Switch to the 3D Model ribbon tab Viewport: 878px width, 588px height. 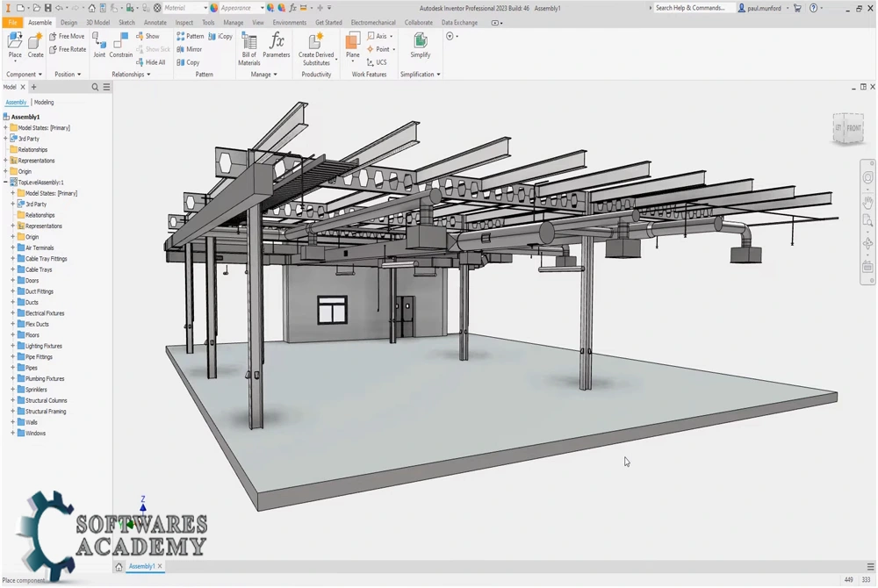98,22
